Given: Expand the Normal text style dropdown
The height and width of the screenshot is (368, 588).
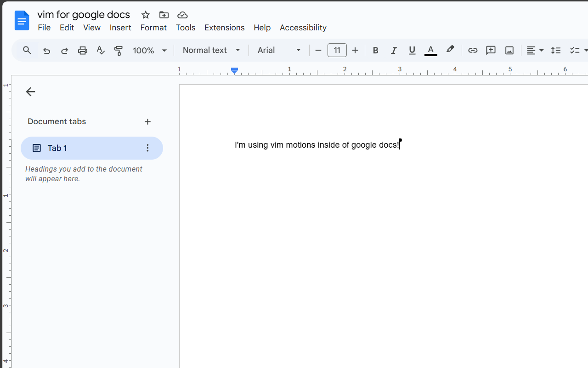Looking at the screenshot, I should tap(211, 51).
